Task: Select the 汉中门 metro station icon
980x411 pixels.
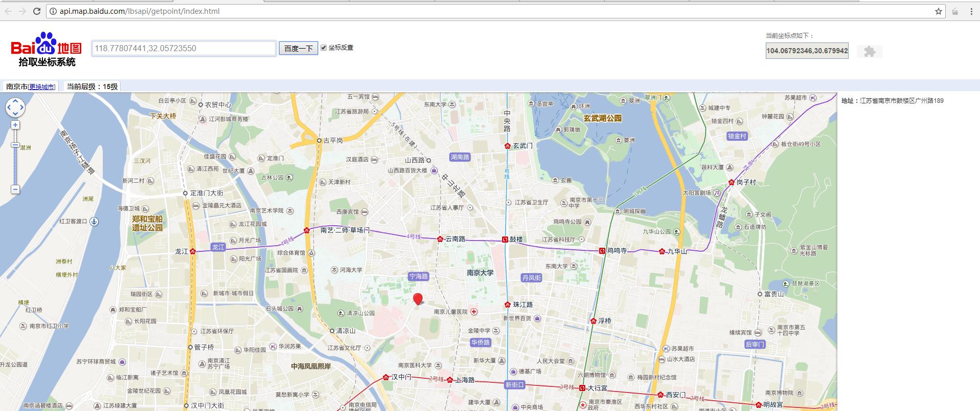Action: pyautogui.click(x=385, y=377)
